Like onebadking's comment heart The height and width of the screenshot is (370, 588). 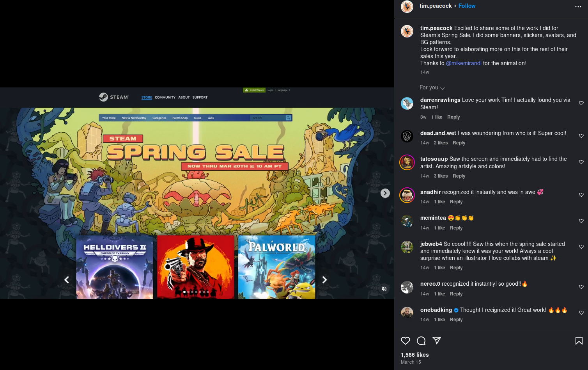[x=581, y=313]
